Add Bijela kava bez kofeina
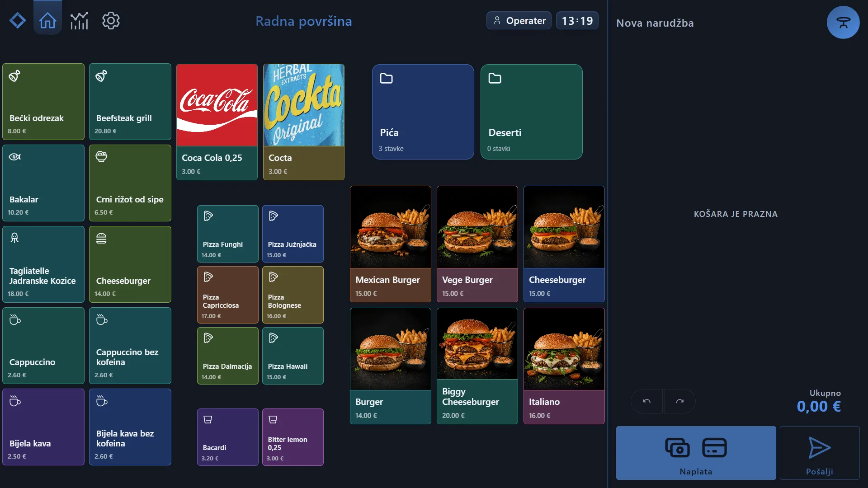The image size is (868, 488). click(x=130, y=427)
